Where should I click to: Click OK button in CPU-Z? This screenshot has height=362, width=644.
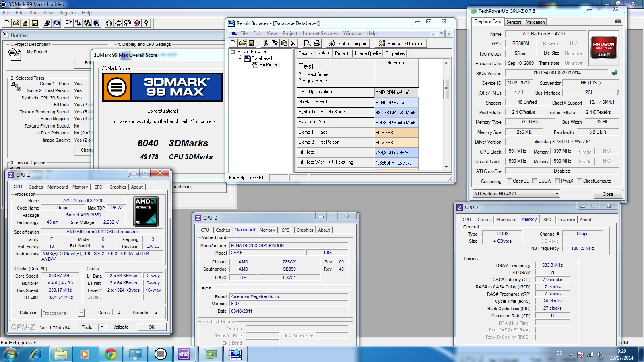tap(151, 327)
